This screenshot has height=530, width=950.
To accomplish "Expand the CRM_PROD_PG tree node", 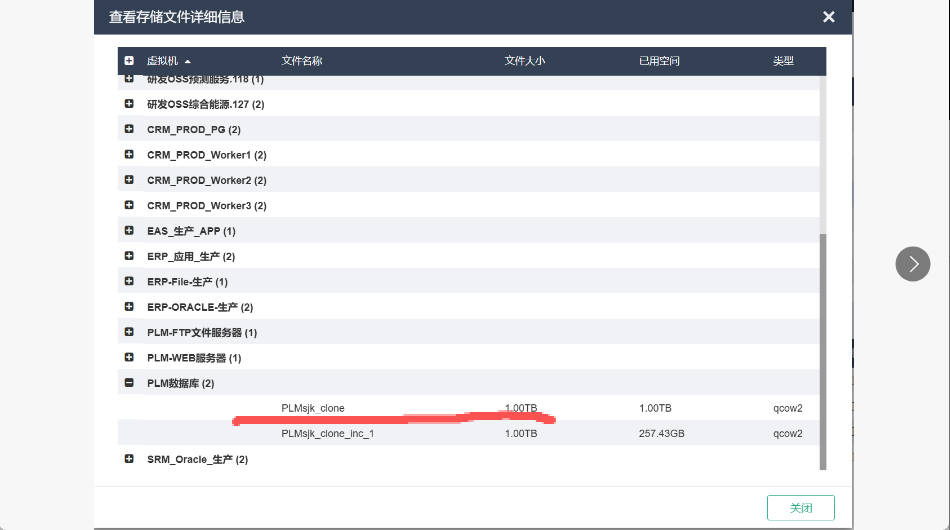I will click(x=129, y=129).
